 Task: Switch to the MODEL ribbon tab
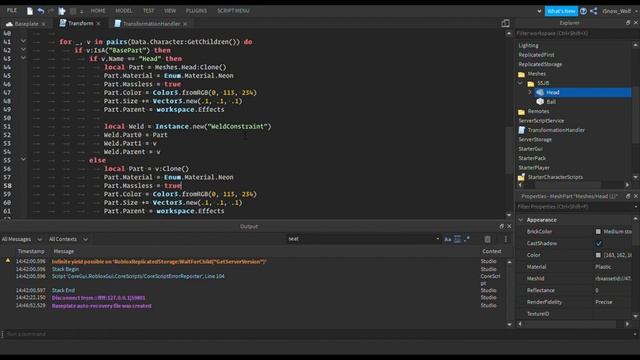pyautogui.click(x=124, y=11)
